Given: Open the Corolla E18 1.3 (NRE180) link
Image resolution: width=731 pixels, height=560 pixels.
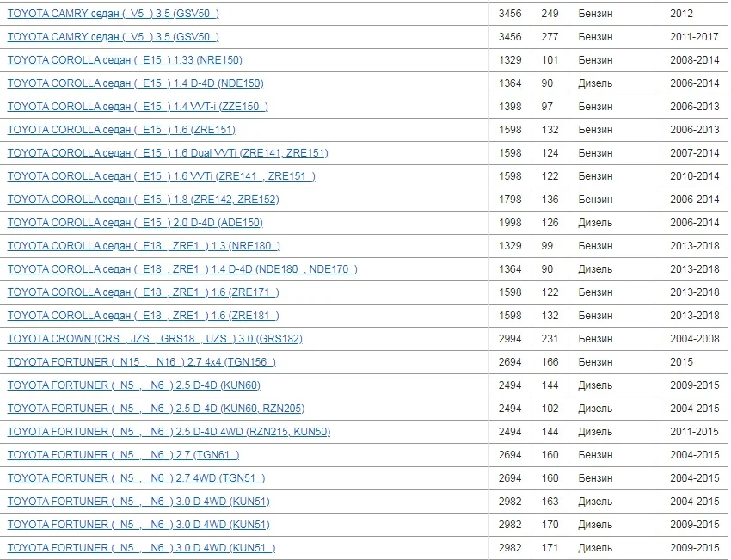Looking at the screenshot, I should coord(144,246).
